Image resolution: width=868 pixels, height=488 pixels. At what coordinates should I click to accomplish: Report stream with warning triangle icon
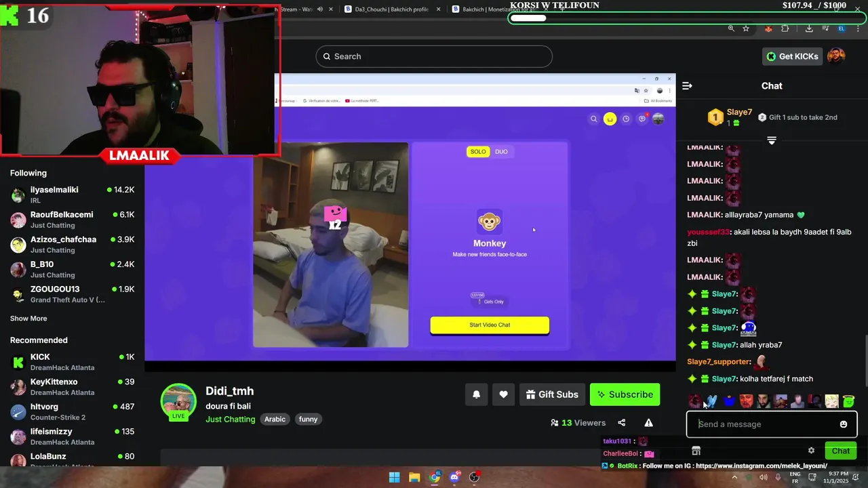pos(648,423)
